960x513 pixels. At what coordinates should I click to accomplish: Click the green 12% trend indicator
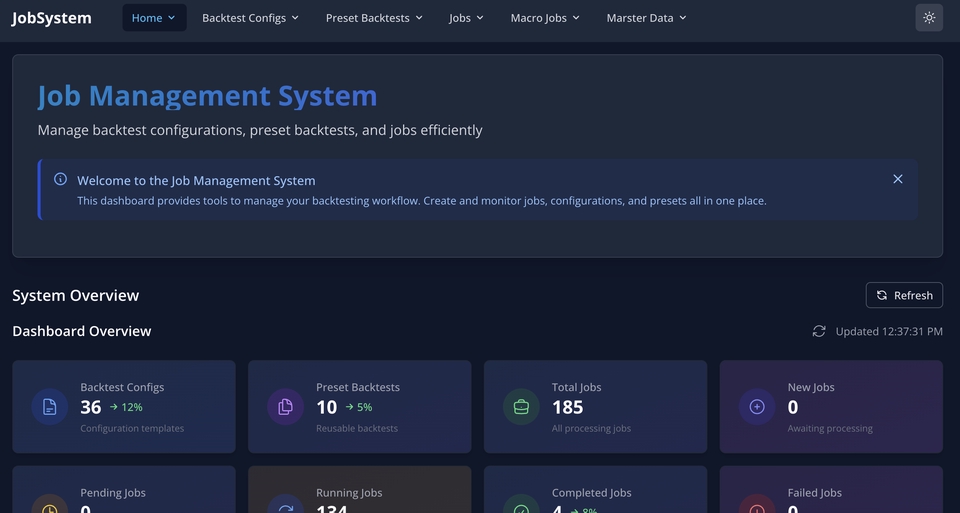point(126,407)
